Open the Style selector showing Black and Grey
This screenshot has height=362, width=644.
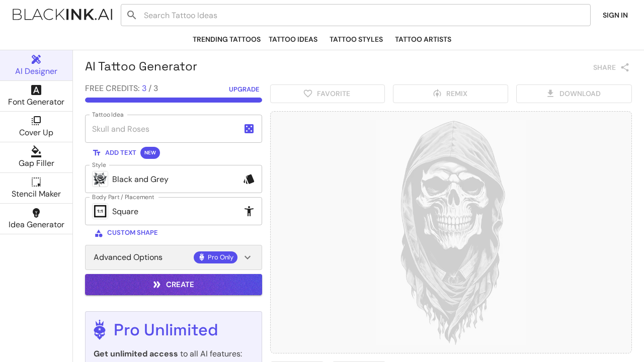point(173,179)
